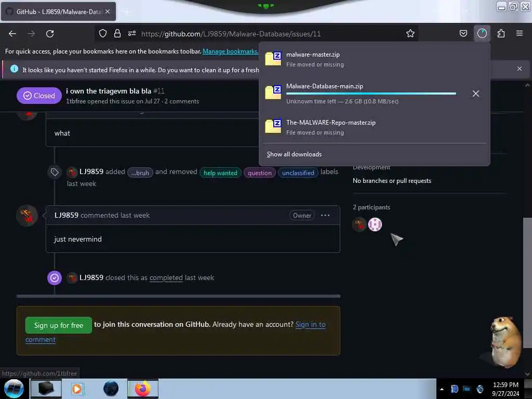Image resolution: width=532 pixels, height=399 pixels.
Task: Open LJ9859 commenter name link
Action: [x=66, y=215]
